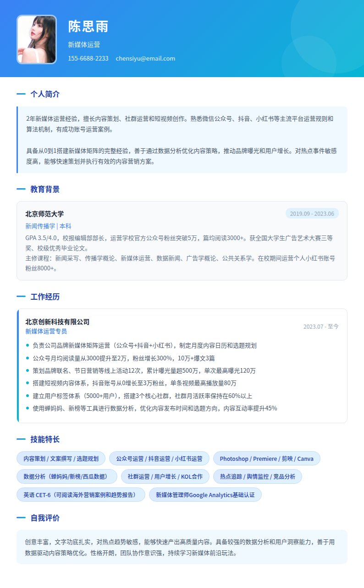Click the email chensiyu@email.com
The width and height of the screenshot is (364, 588).
[145, 58]
